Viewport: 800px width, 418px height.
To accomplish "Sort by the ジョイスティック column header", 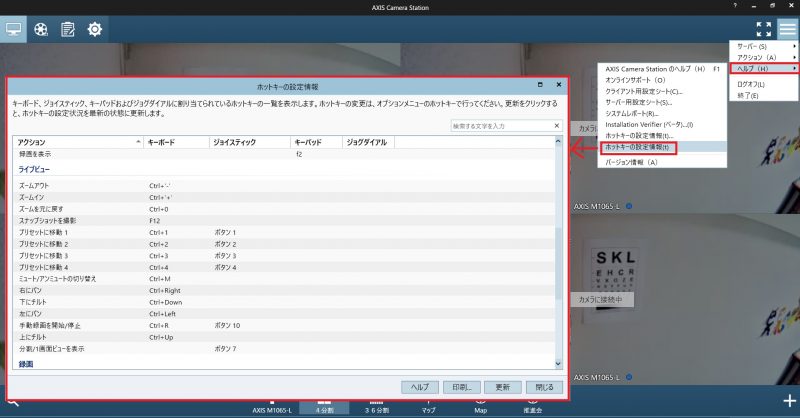I will coord(250,142).
